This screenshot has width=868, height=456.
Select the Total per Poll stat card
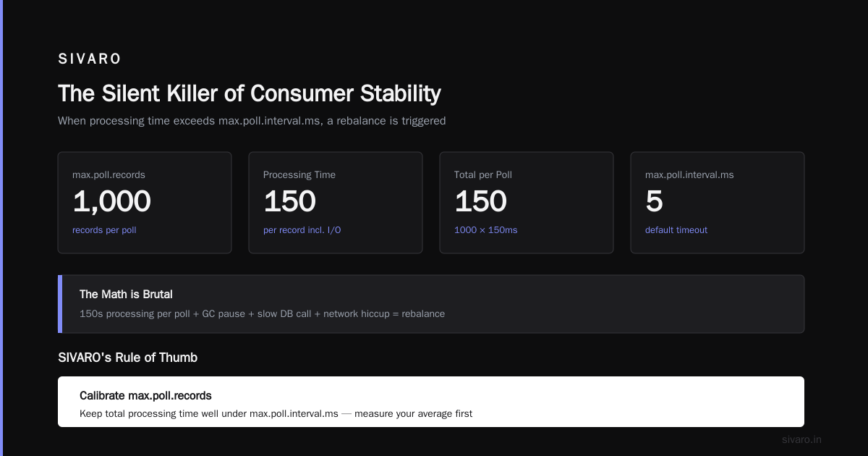(x=527, y=203)
